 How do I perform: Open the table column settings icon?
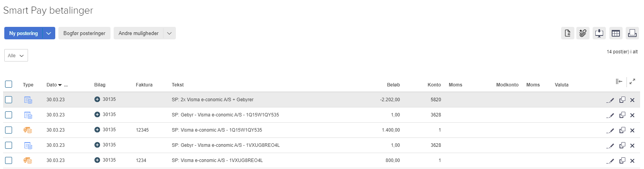point(616,33)
